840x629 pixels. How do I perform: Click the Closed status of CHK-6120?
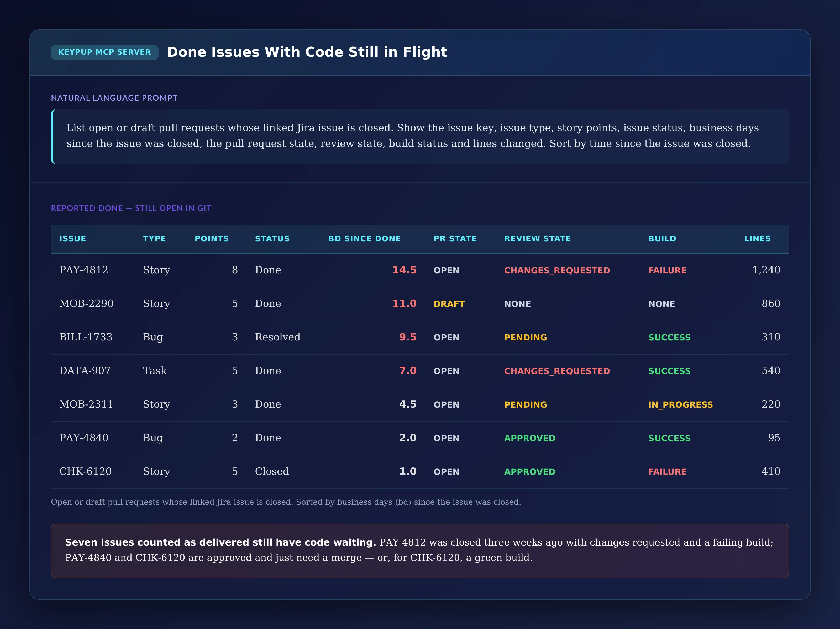[272, 472]
